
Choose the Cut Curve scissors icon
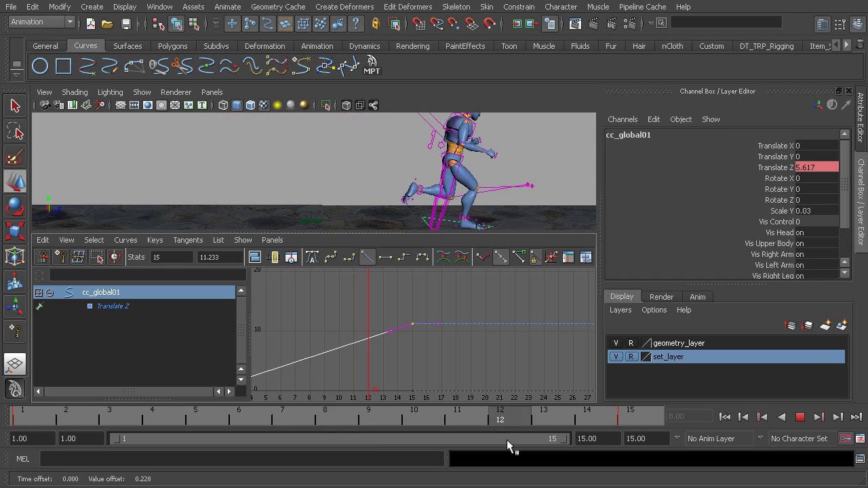pos(182,66)
